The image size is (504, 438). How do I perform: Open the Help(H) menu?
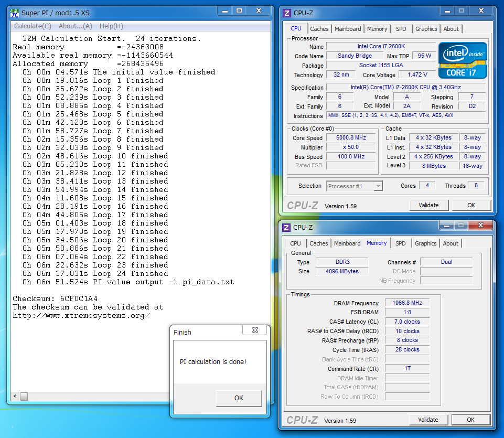pos(111,26)
